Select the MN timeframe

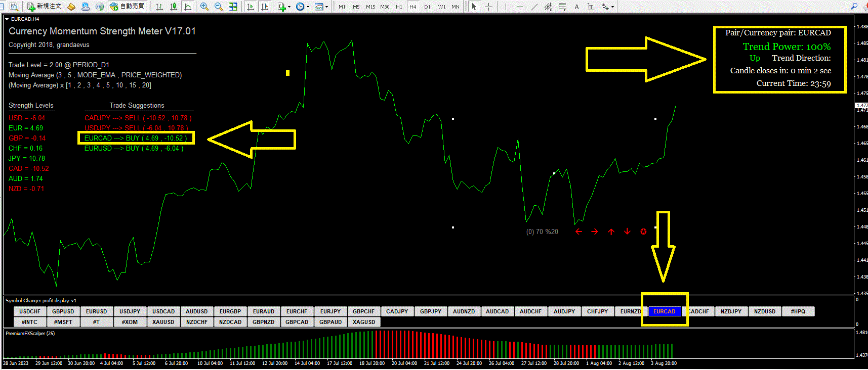[x=456, y=7]
